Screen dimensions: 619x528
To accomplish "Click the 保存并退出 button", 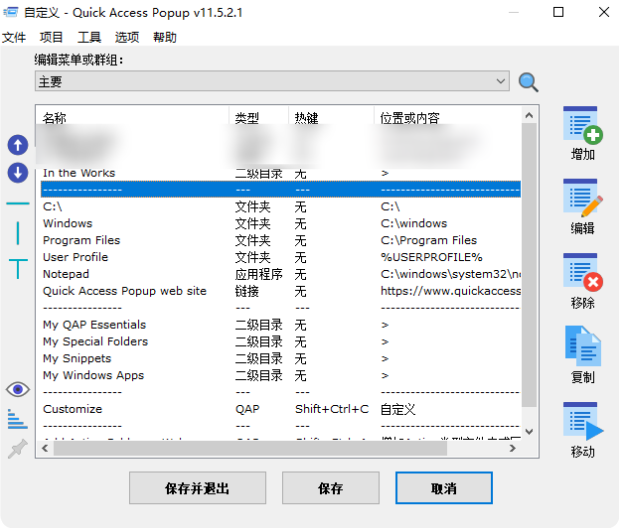I will (x=197, y=488).
